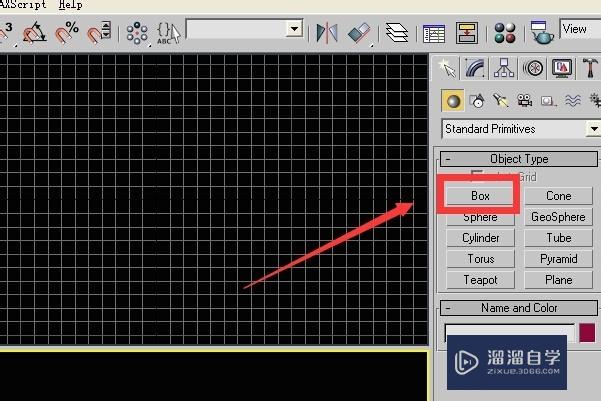The image size is (601, 401).
Task: Select the Align tool
Action: pos(360,33)
